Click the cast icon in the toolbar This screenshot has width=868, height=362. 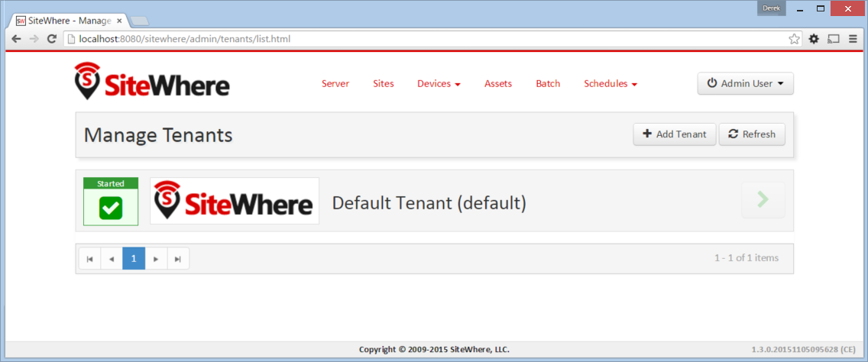(x=834, y=39)
